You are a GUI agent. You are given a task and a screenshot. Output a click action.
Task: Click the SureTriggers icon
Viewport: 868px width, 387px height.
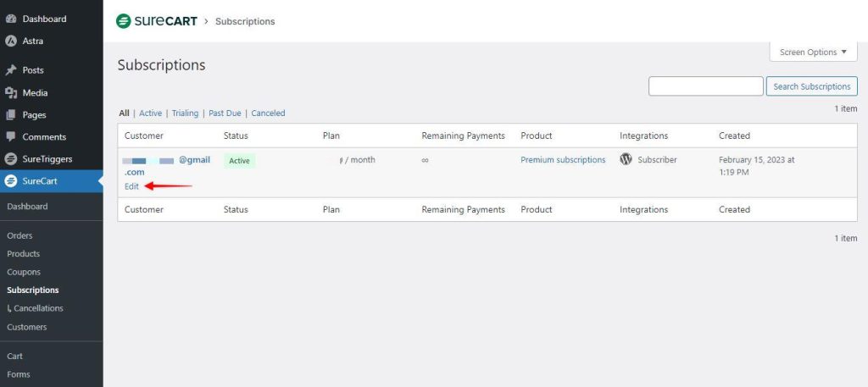coord(11,158)
